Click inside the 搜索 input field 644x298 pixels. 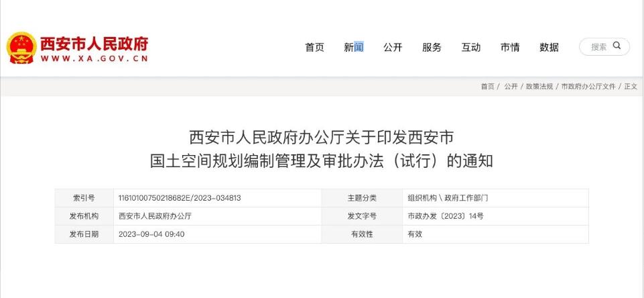tap(598, 47)
